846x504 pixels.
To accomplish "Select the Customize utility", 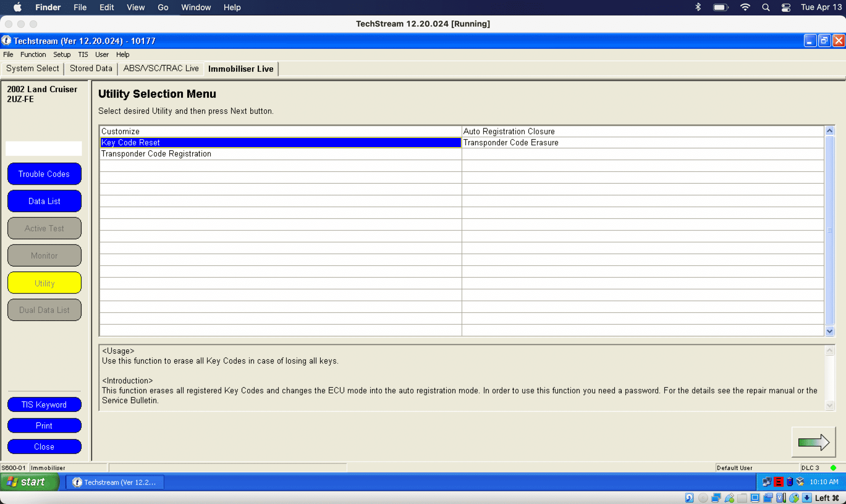I will (281, 131).
